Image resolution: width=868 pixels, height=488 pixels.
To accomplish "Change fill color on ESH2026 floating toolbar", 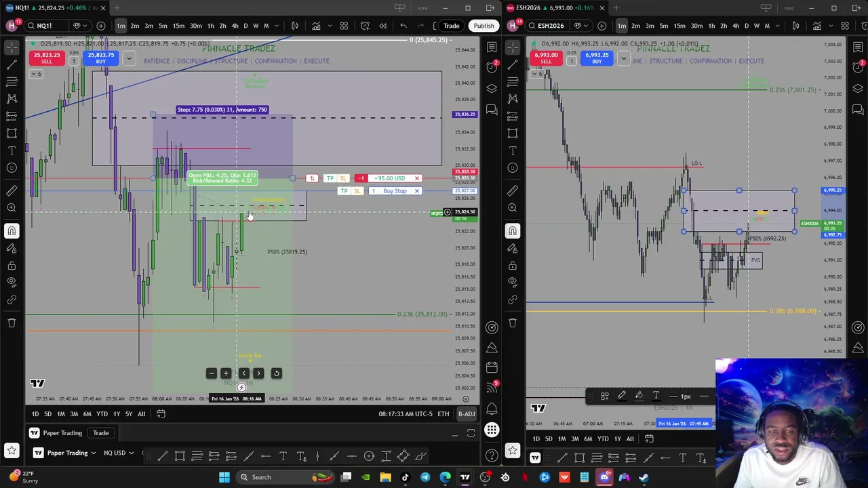I will click(x=639, y=396).
